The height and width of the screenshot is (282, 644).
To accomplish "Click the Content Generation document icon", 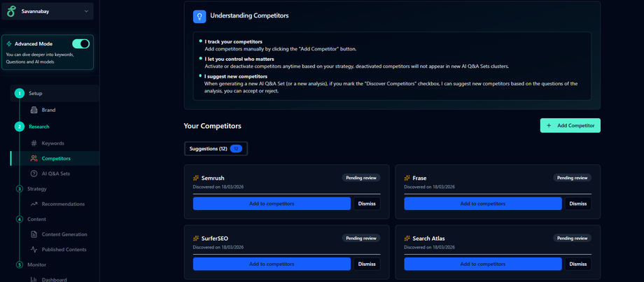I will pyautogui.click(x=34, y=234).
